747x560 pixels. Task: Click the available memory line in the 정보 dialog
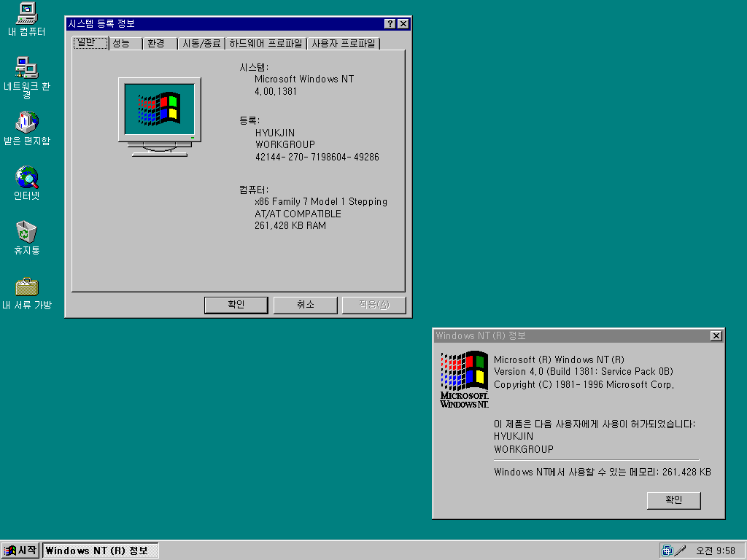[x=602, y=472]
